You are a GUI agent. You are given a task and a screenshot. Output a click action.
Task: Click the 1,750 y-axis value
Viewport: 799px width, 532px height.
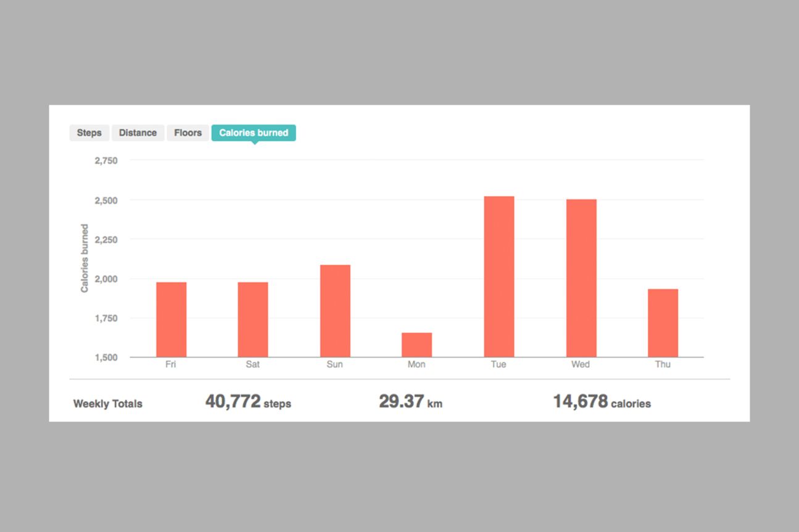[106, 318]
